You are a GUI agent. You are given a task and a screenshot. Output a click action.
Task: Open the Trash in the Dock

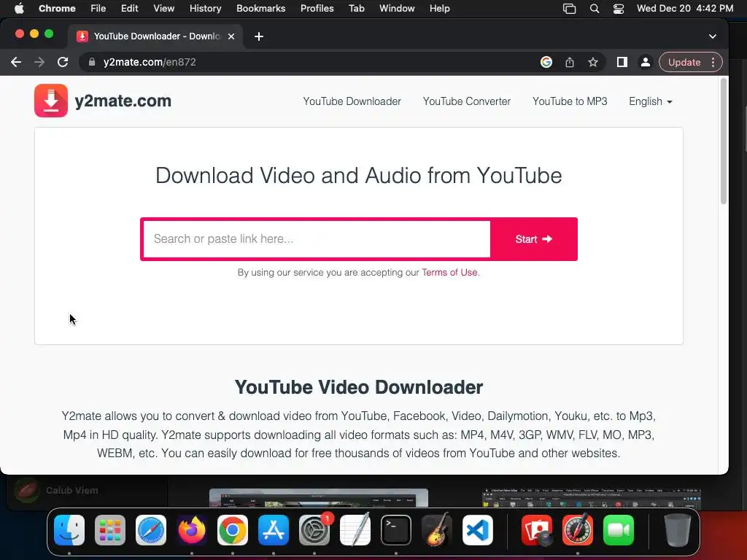pyautogui.click(x=677, y=530)
